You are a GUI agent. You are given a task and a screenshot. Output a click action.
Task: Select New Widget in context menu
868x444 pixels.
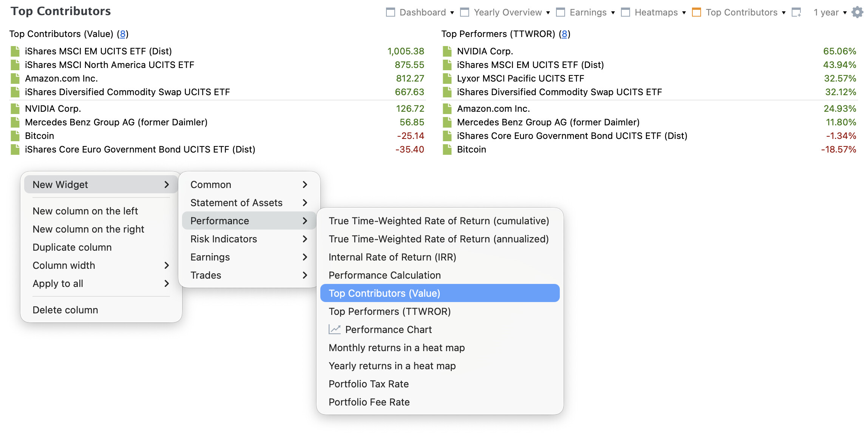pyautogui.click(x=101, y=185)
